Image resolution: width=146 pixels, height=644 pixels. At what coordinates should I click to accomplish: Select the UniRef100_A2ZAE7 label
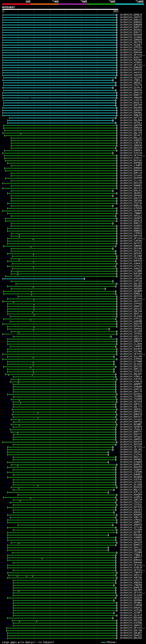point(131,45)
